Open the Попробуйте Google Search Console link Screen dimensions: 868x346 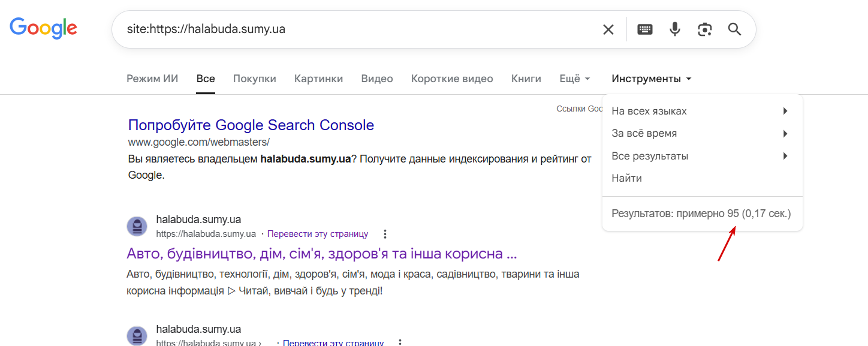click(251, 125)
